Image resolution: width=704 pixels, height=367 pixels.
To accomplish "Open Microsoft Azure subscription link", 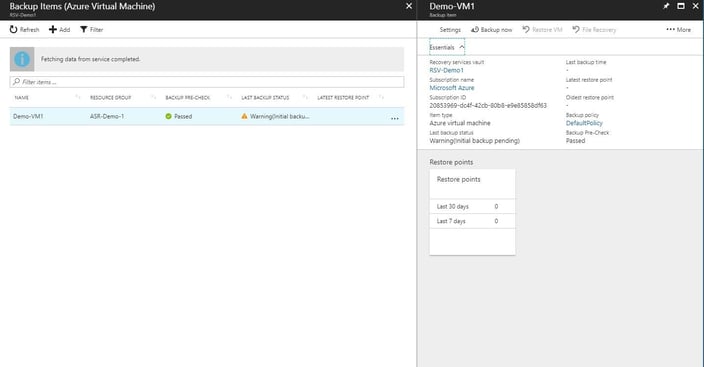I will coord(452,88).
